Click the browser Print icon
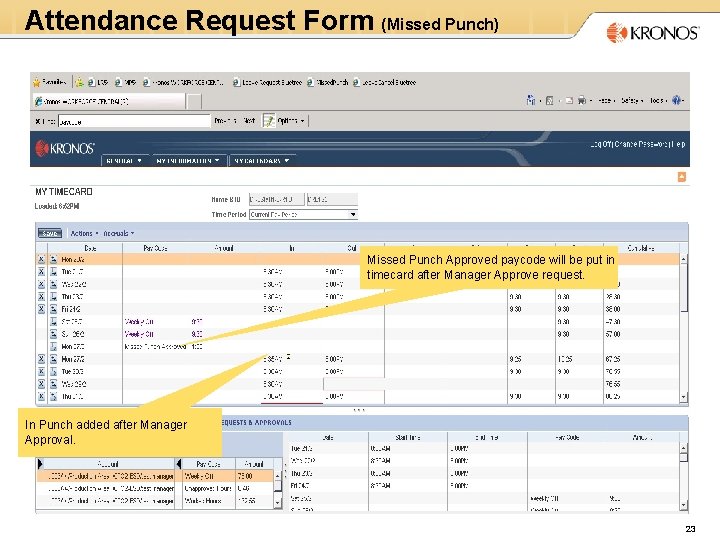The width and height of the screenshot is (720, 540). pyautogui.click(x=582, y=100)
